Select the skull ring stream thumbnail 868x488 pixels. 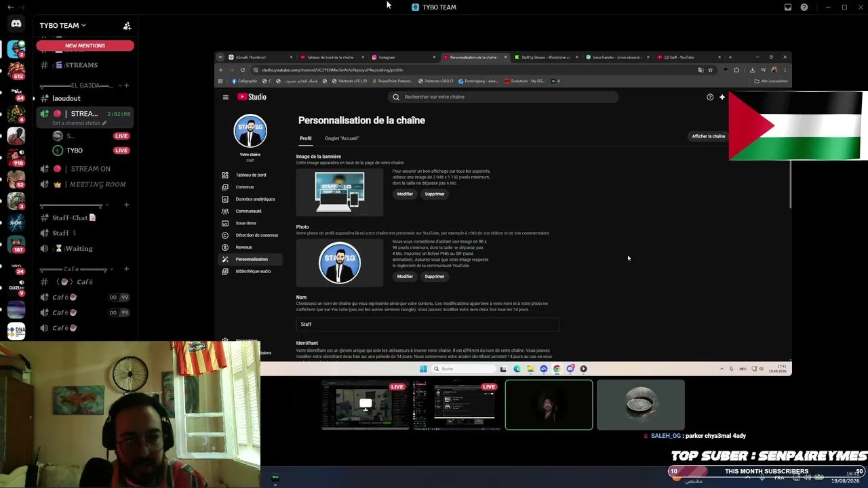click(x=641, y=405)
